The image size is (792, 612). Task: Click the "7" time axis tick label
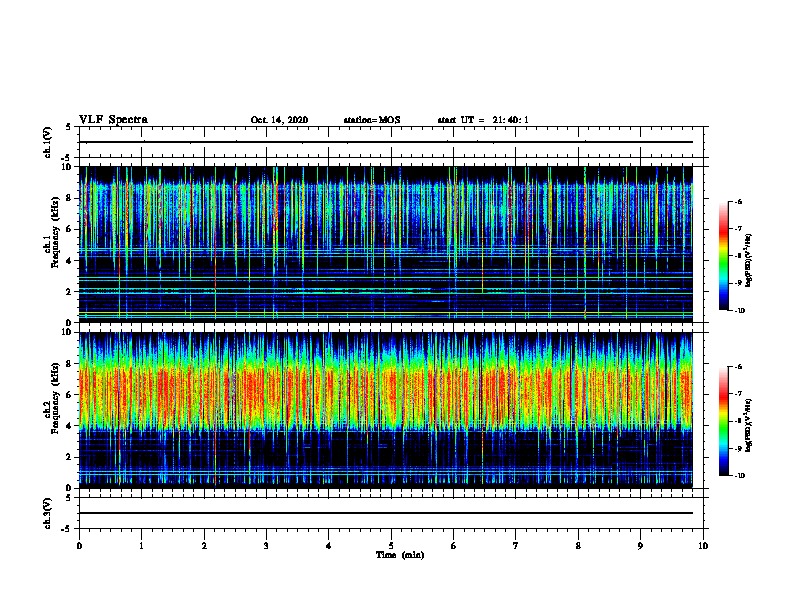tap(516, 546)
